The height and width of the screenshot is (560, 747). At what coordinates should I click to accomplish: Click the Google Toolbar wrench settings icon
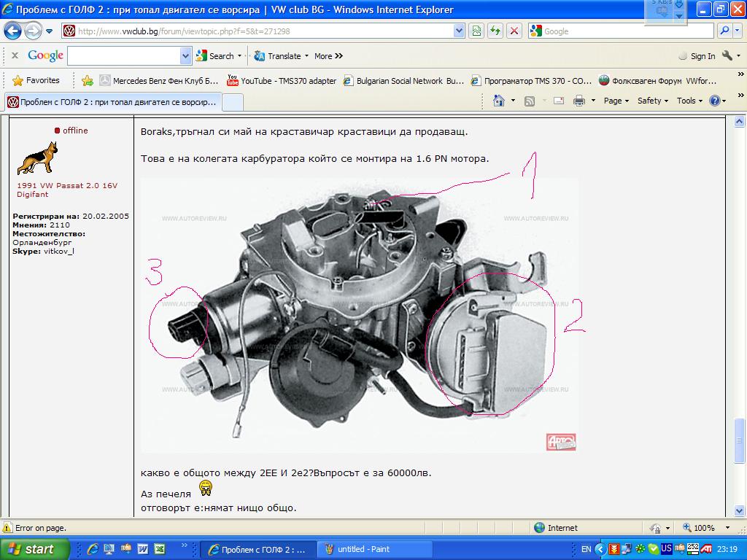click(727, 55)
